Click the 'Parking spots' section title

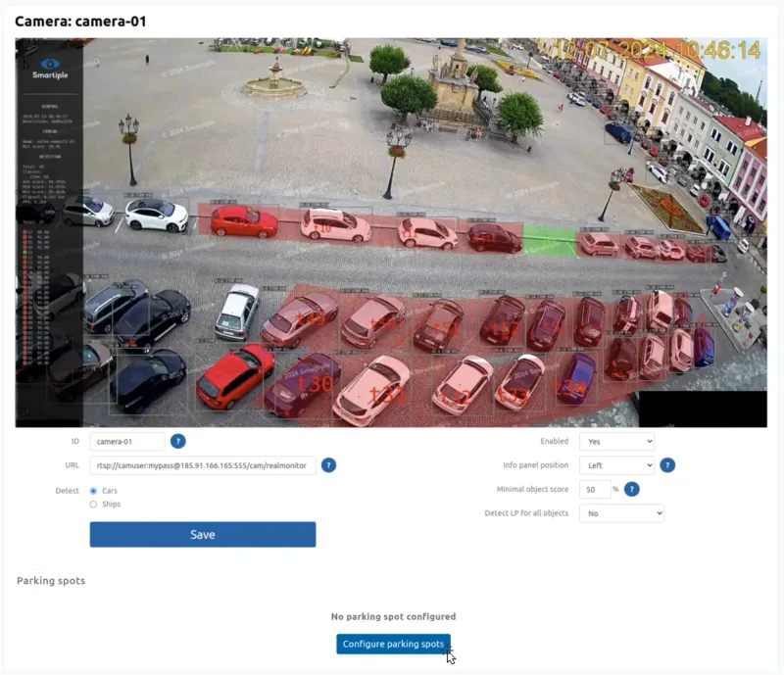pos(51,581)
